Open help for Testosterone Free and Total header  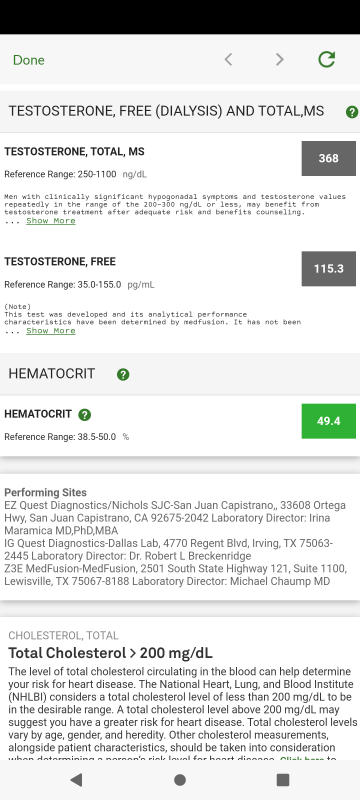coord(352,112)
